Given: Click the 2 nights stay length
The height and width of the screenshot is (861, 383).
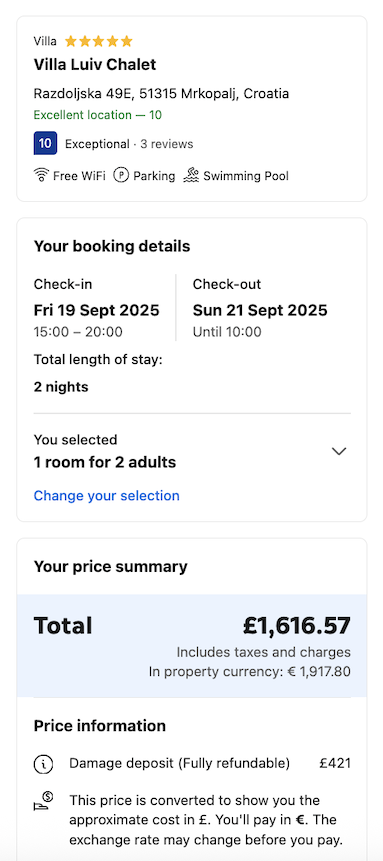Looking at the screenshot, I should click(61, 387).
